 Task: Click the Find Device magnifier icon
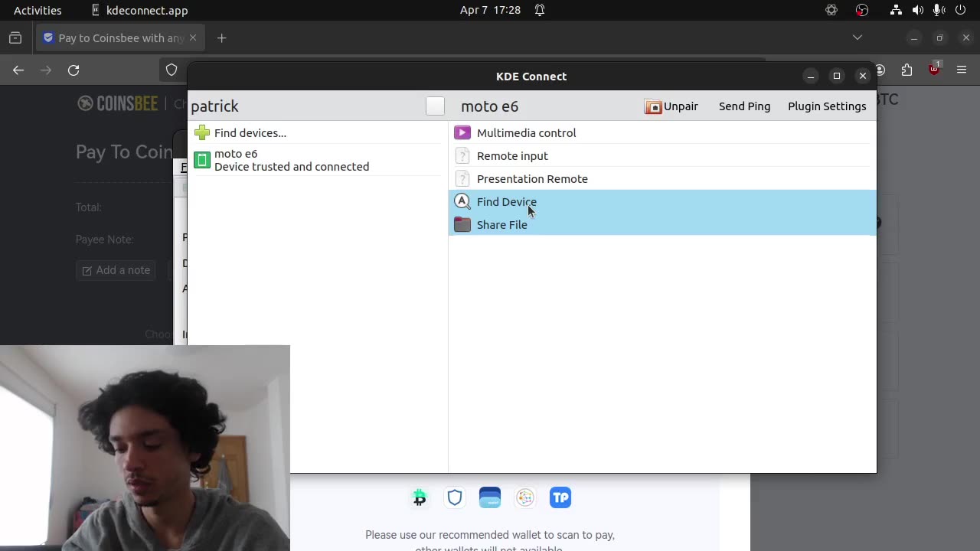click(462, 201)
